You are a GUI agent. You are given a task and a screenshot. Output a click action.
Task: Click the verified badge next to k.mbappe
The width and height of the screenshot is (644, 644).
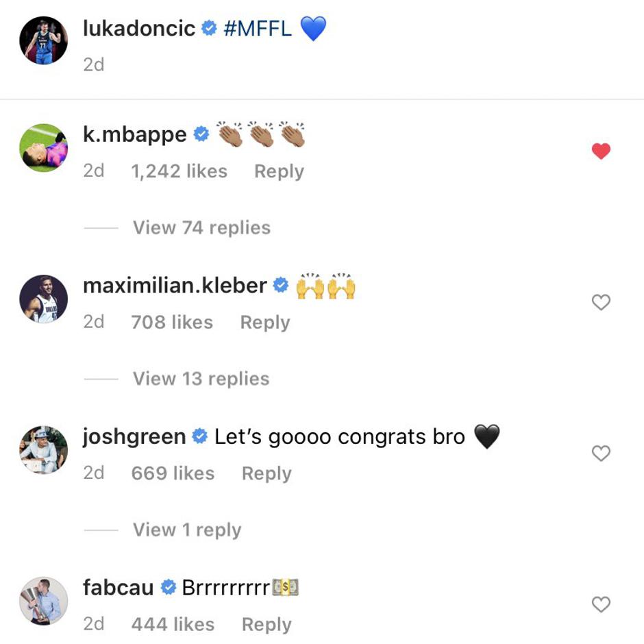[x=201, y=134]
